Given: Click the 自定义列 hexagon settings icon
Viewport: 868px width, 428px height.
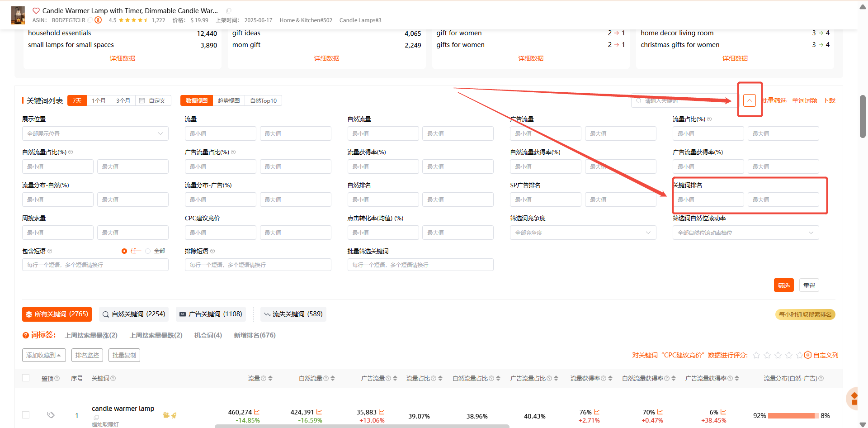Looking at the screenshot, I should tap(808, 355).
